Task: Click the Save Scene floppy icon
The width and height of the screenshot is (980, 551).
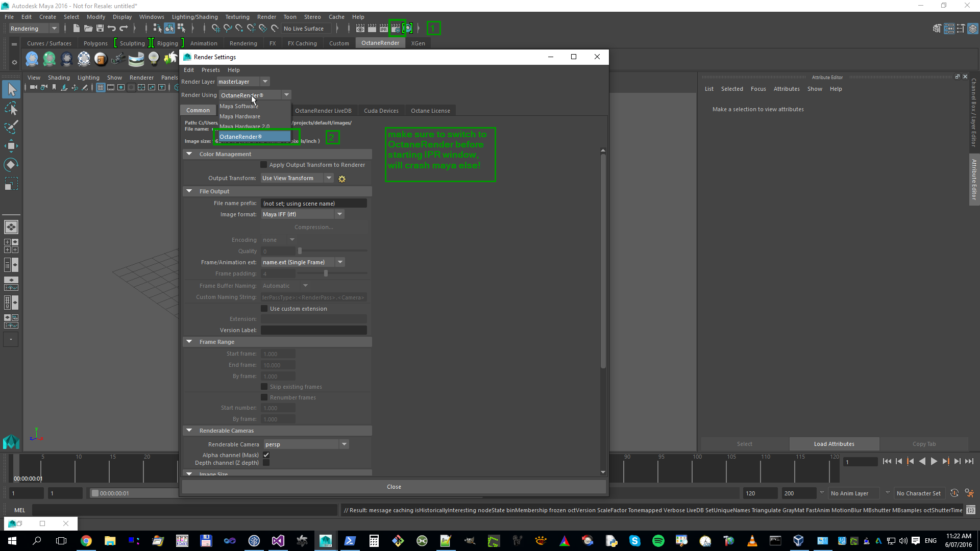Action: (x=100, y=29)
